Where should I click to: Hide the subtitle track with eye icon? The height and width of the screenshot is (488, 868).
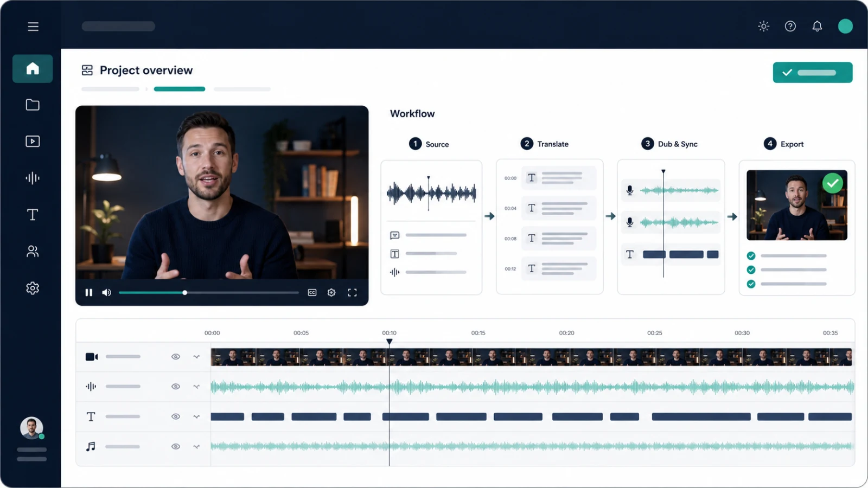pos(176,416)
